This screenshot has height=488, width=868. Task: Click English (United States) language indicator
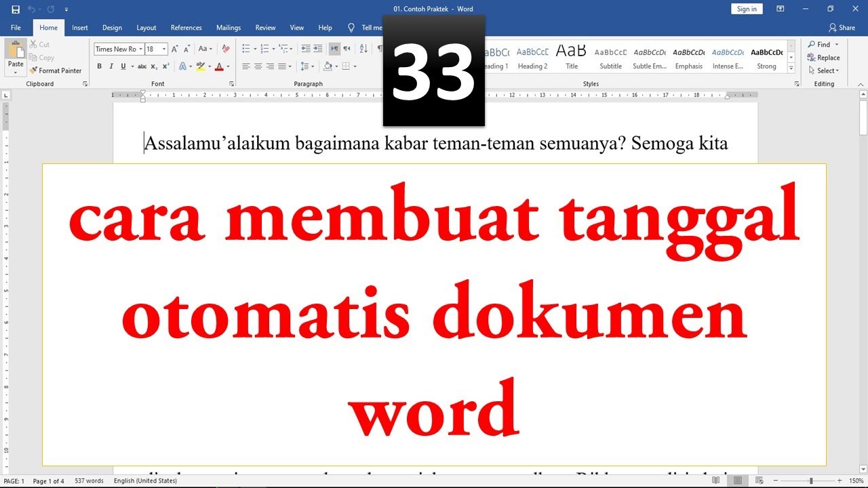[x=145, y=481]
